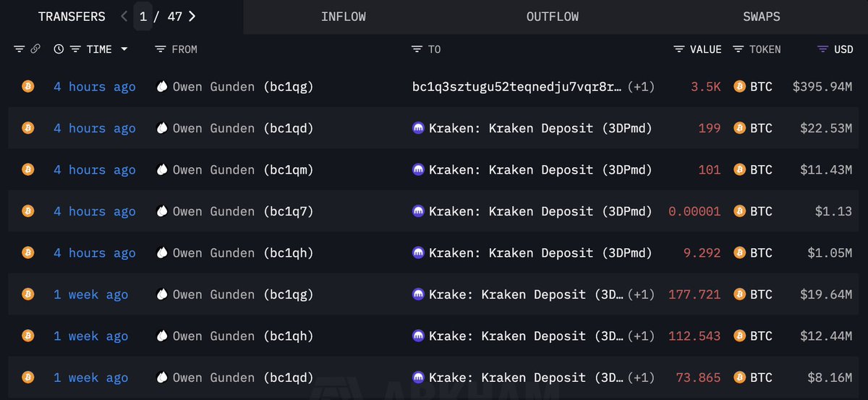868x400 pixels.
Task: Open the TO column filter
Action: [417, 49]
